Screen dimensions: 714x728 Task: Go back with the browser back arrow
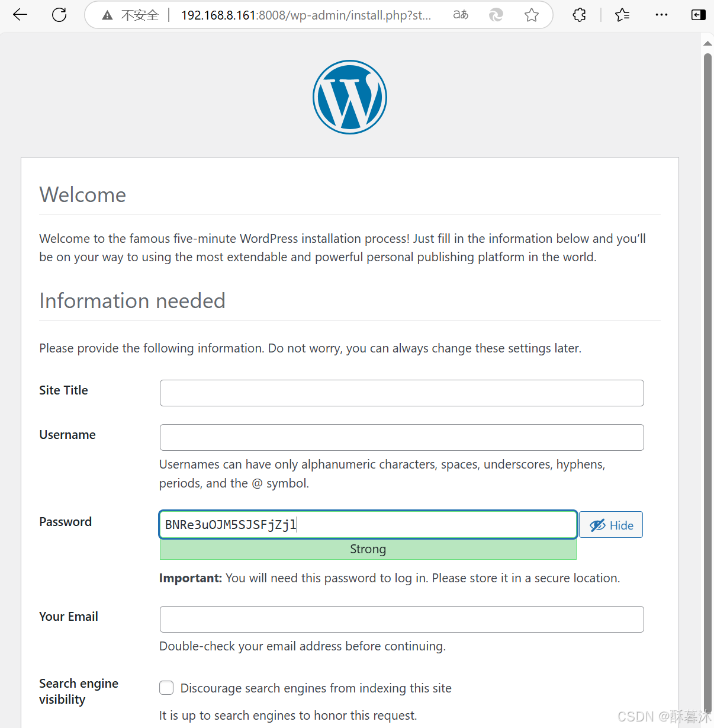(x=20, y=15)
